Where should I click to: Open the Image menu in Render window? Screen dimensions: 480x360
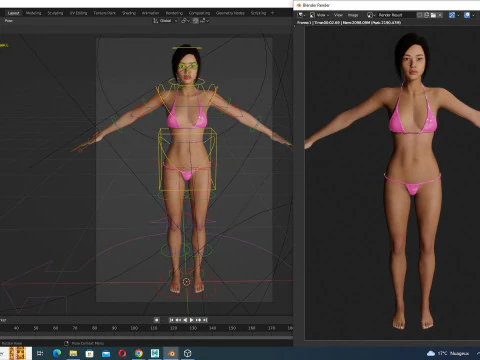(x=353, y=15)
